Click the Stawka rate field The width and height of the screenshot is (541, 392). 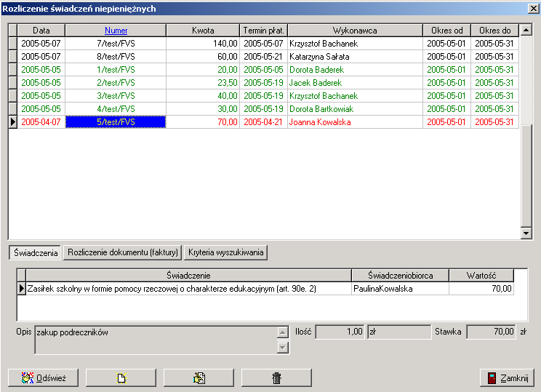point(492,332)
